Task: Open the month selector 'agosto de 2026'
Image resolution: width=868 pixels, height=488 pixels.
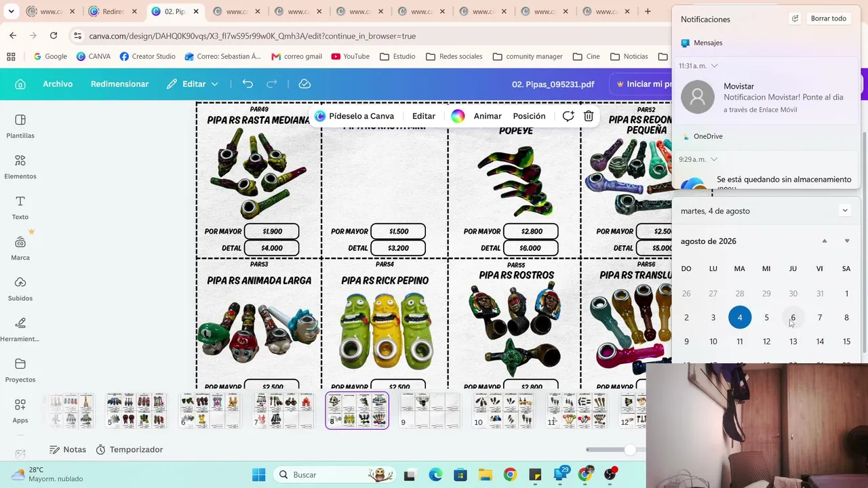Action: point(709,241)
